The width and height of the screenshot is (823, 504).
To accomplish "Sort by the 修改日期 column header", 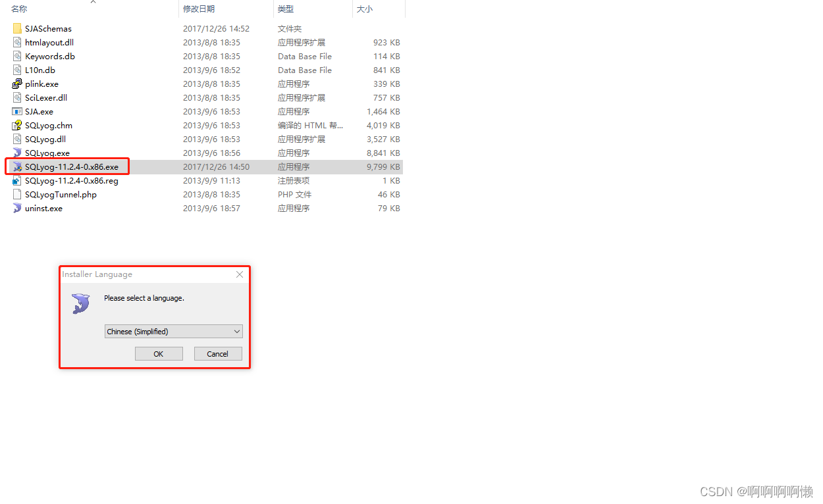I will (x=199, y=9).
